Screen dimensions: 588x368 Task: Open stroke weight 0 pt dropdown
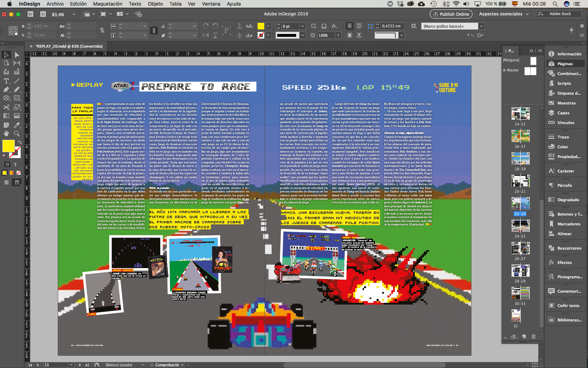point(302,26)
